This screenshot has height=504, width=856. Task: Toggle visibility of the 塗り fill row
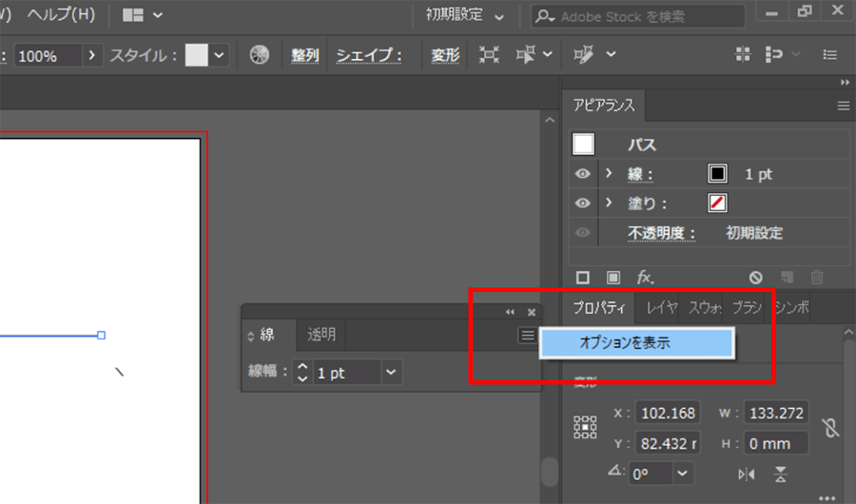tap(582, 204)
